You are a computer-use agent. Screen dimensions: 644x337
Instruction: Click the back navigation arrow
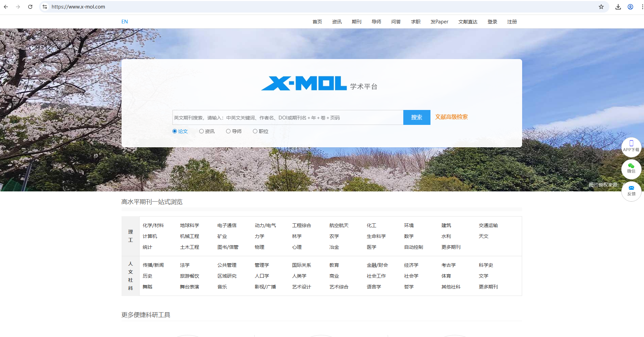(6, 6)
